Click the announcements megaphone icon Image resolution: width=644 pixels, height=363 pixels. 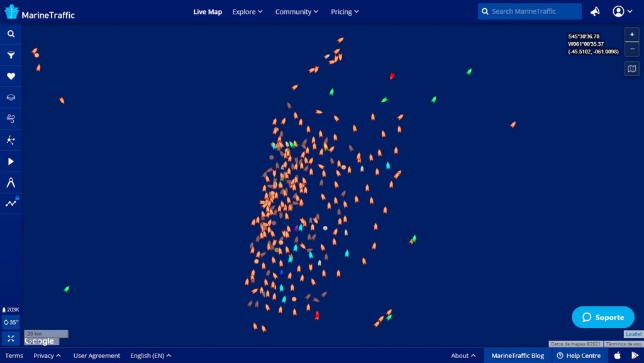pyautogui.click(x=595, y=11)
